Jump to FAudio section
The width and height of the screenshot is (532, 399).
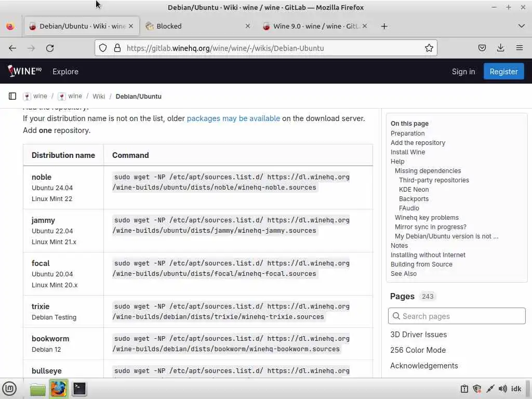[x=409, y=208]
